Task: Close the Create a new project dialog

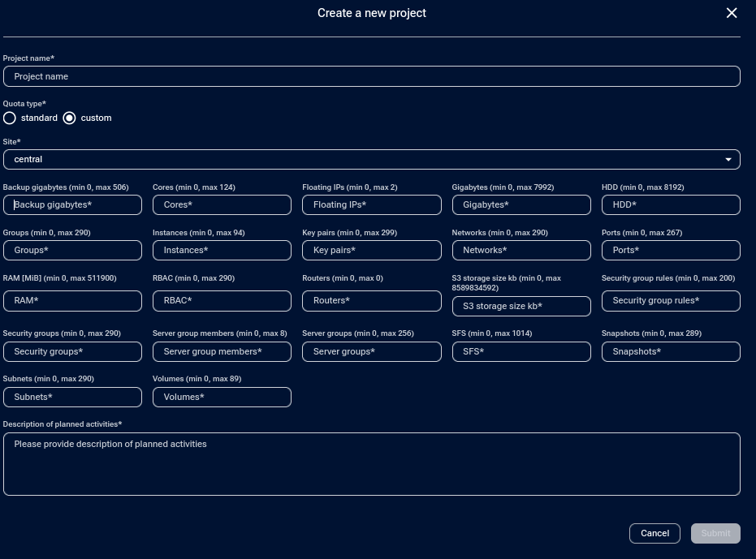Action: tap(731, 13)
